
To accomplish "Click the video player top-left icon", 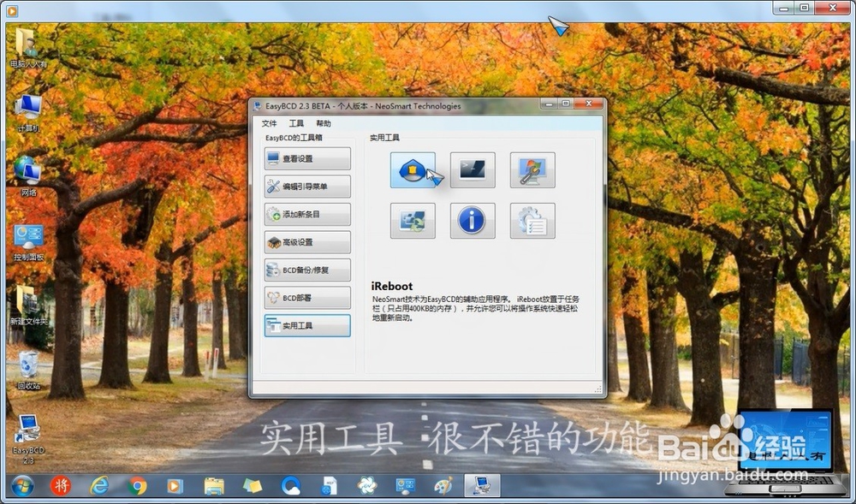I will pos(12,9).
